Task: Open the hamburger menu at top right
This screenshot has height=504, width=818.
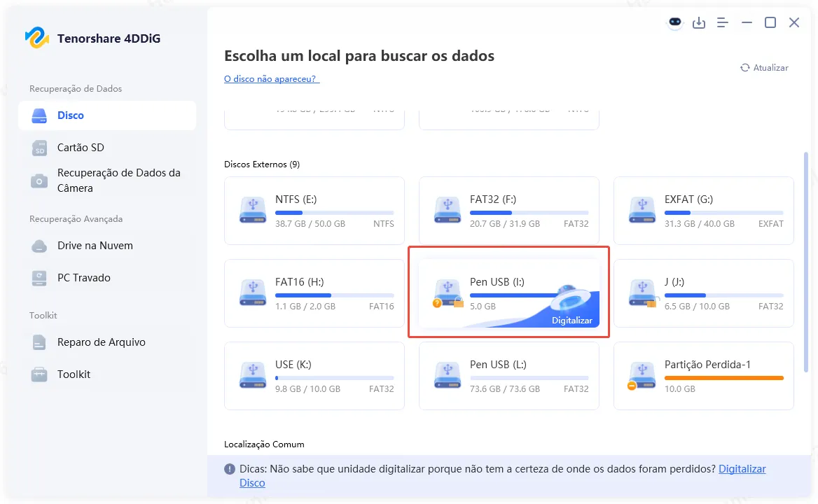Action: (722, 22)
